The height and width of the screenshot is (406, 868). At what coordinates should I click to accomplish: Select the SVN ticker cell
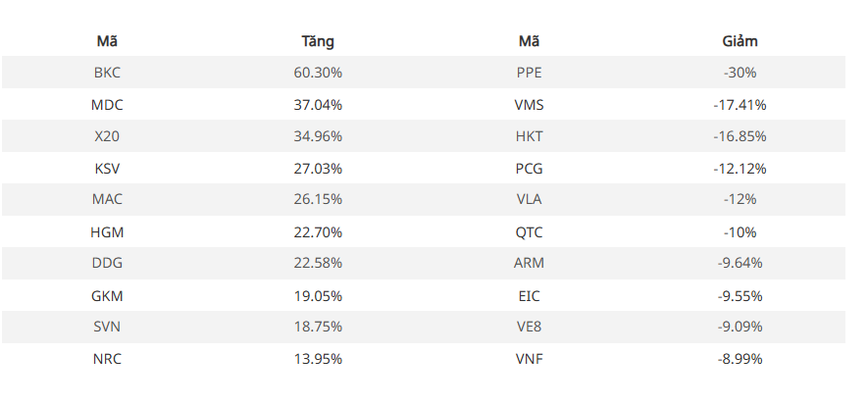(107, 327)
